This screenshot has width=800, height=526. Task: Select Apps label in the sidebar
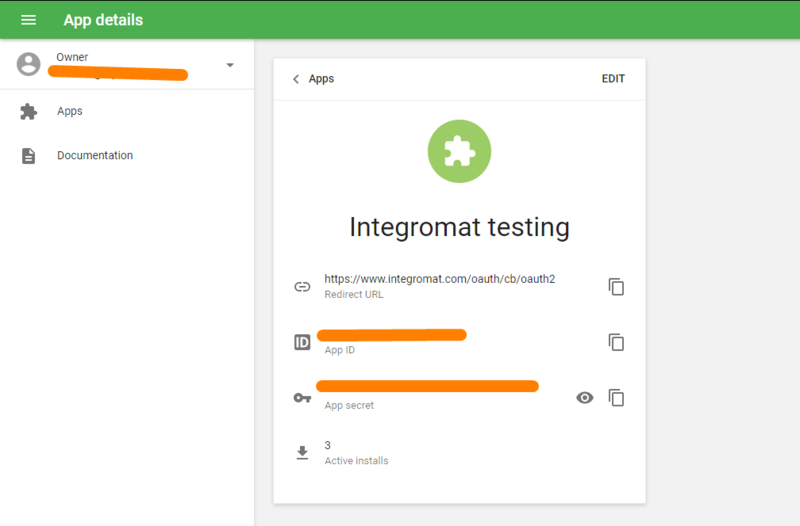(x=70, y=111)
